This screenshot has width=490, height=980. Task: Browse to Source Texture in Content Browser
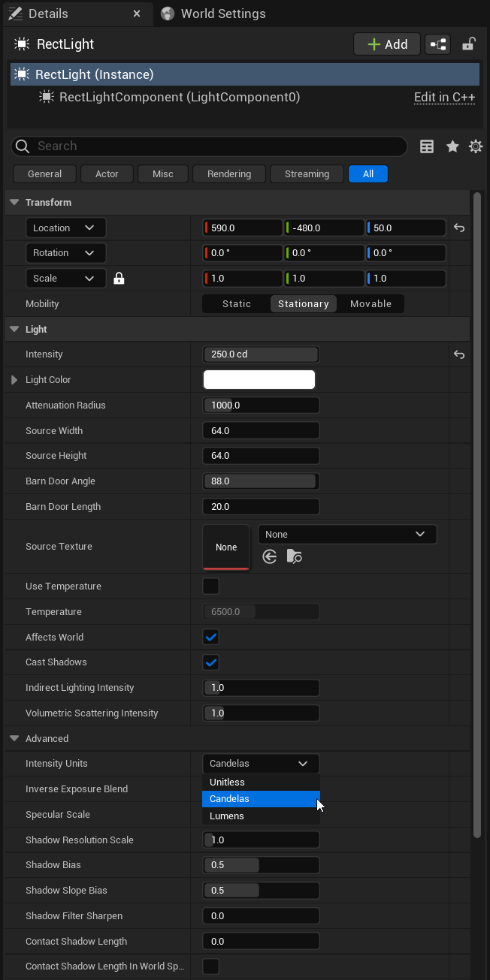294,556
